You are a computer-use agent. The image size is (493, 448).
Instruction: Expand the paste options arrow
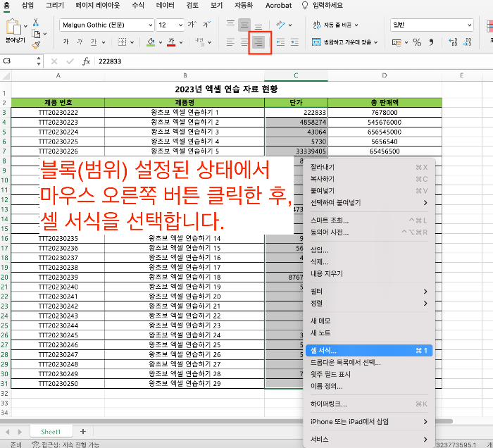(x=25, y=26)
